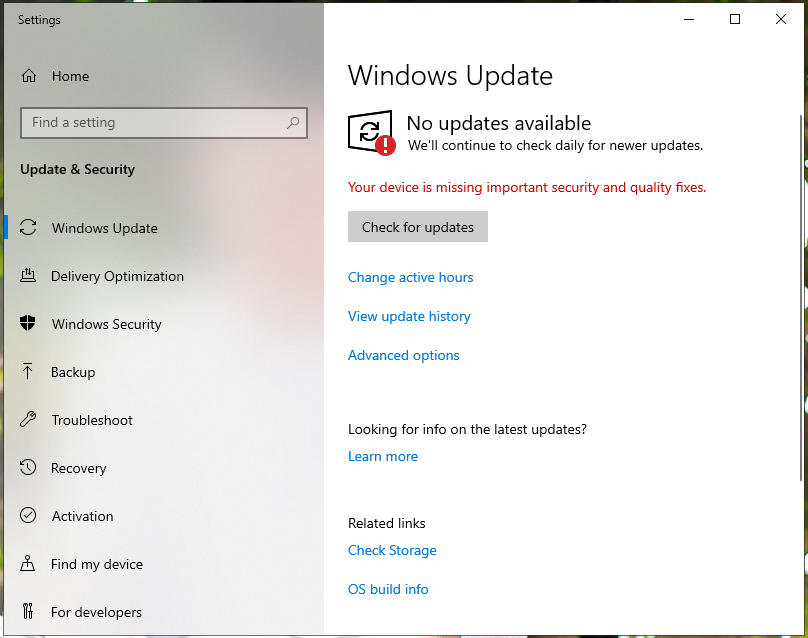Click the 'Related links' heading
The height and width of the screenshot is (638, 808).
coord(387,523)
